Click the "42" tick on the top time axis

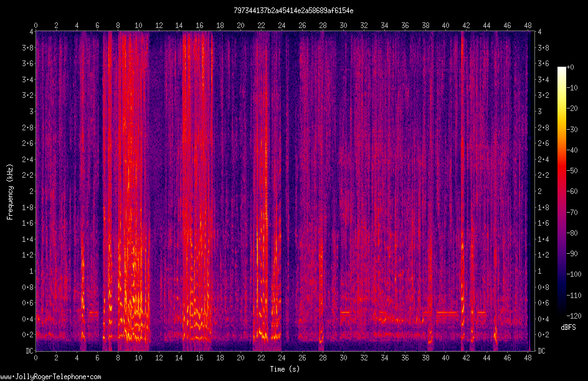(466, 26)
